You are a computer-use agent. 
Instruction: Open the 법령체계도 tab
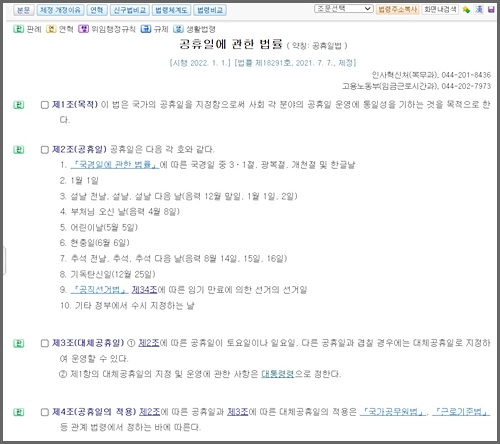click(x=171, y=10)
